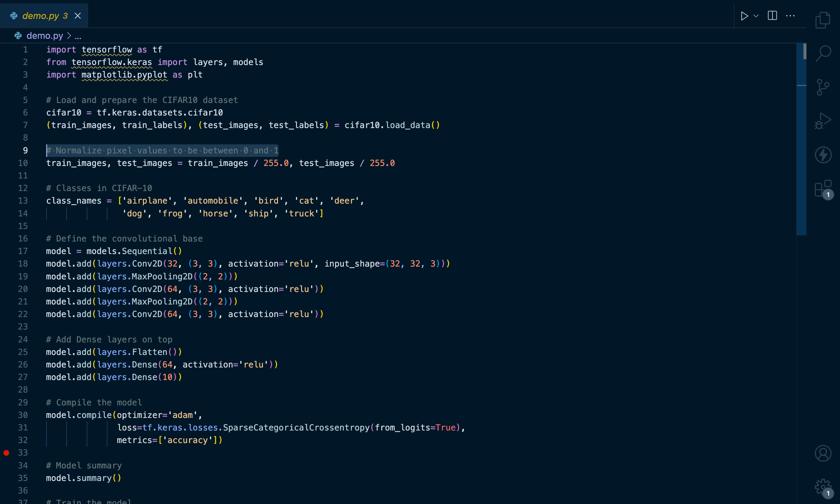Open the Run and Debug view
840x504 pixels.
823,121
